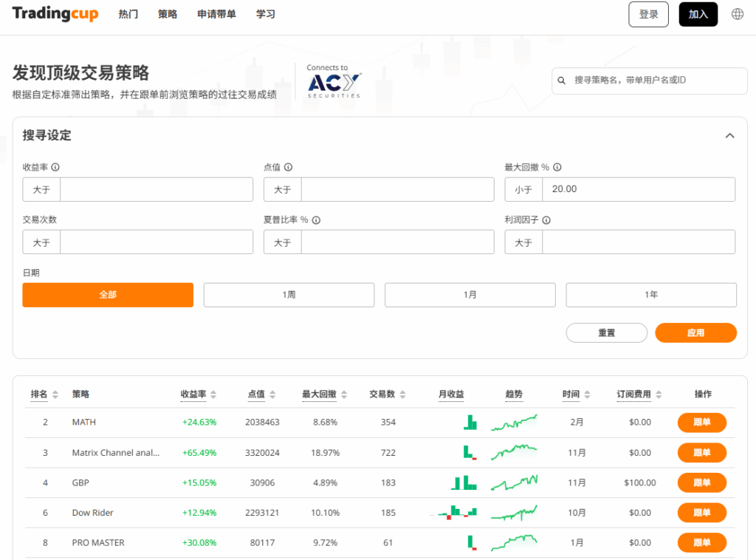This screenshot has width=756, height=560.
Task: Click the info icon beside 点值
Action: point(288,168)
